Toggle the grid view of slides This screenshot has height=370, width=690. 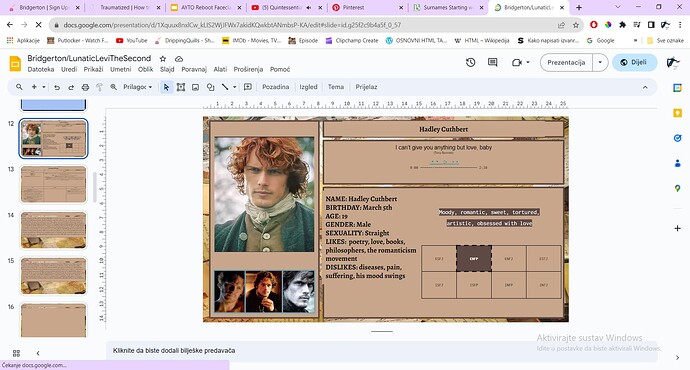[x=16, y=353]
